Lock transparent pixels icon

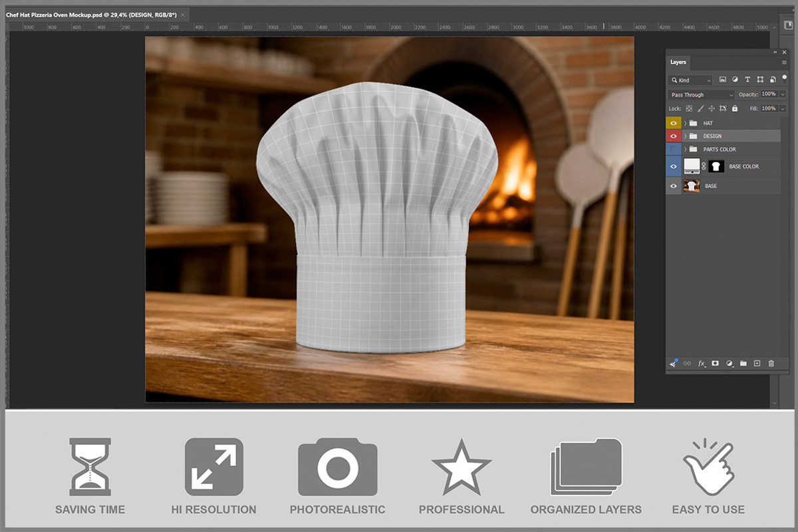[x=689, y=108]
